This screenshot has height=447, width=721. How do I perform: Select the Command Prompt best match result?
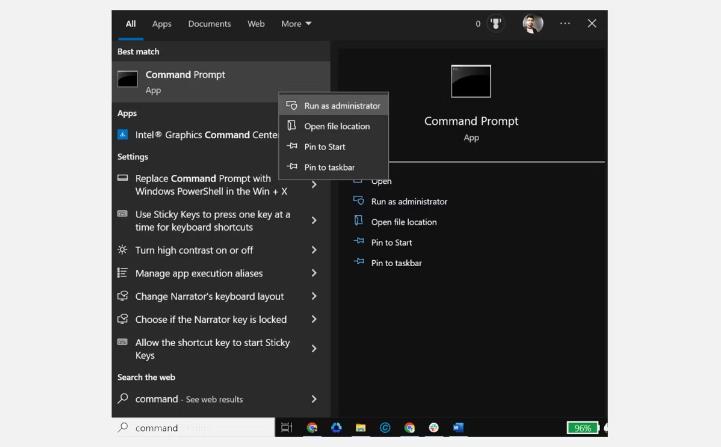pos(221,81)
